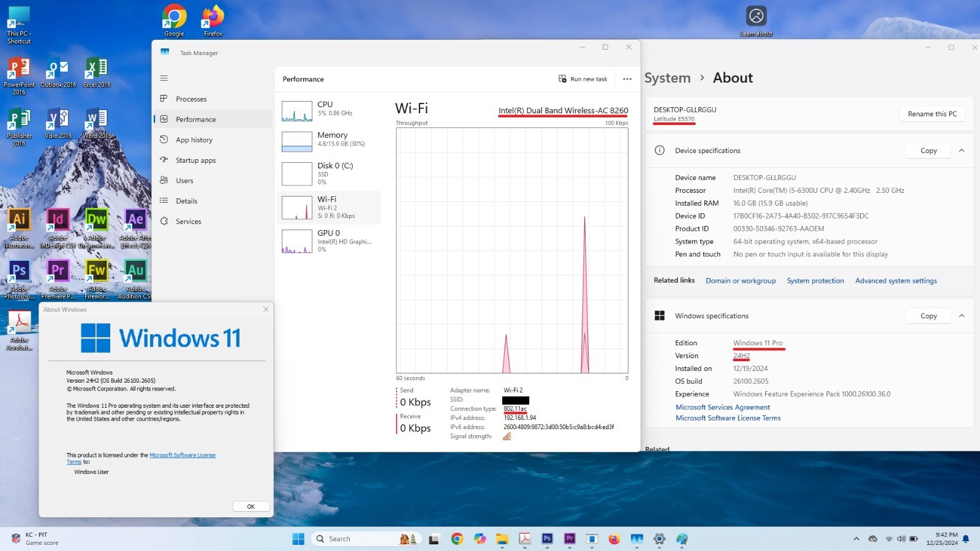Copy the Windows specifications
This screenshot has height=551, width=980.
click(929, 316)
